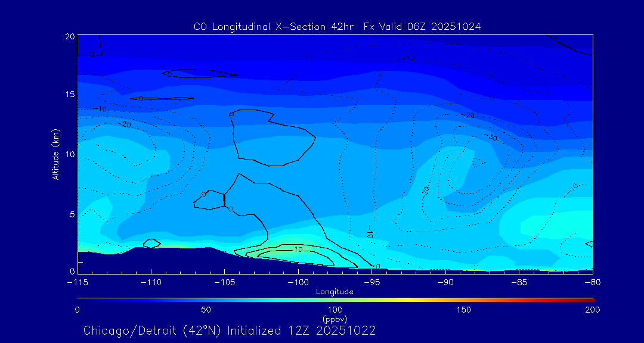Click the 150 label under the color bar
The width and height of the screenshot is (644, 343).
click(x=463, y=310)
